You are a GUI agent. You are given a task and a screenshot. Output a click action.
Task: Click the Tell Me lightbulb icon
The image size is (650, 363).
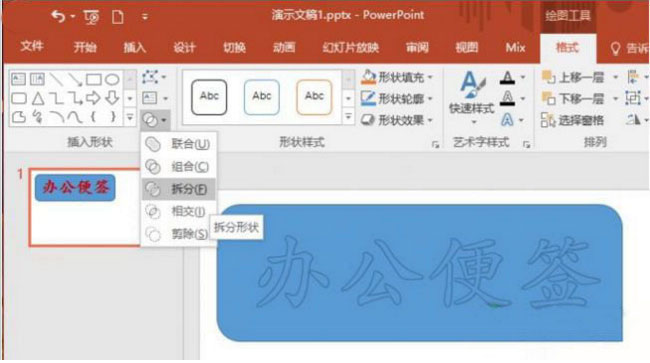[x=616, y=49]
